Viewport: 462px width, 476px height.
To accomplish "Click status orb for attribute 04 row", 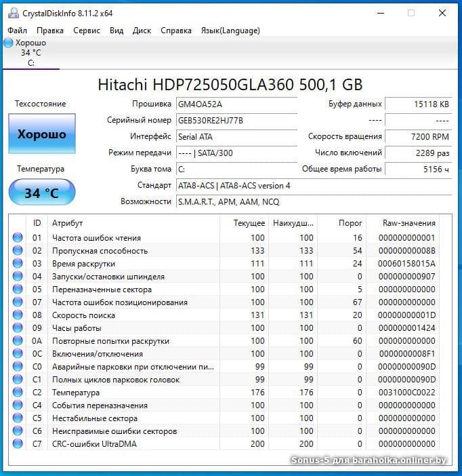I will 18,276.
